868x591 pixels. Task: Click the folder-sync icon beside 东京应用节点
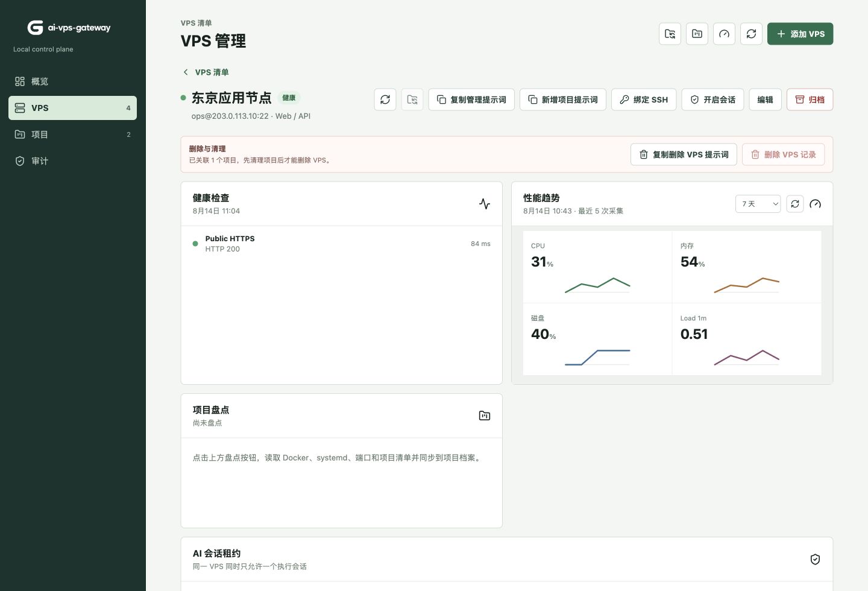point(412,100)
